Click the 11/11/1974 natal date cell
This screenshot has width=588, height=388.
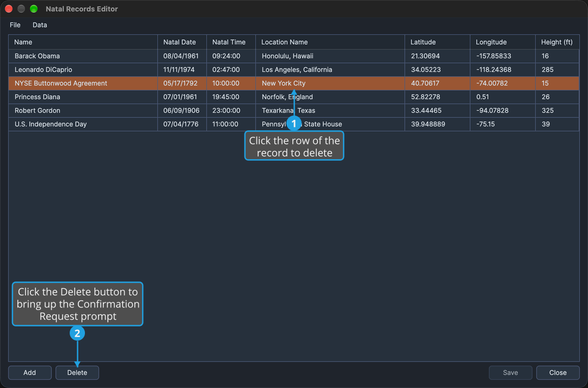[182, 70]
